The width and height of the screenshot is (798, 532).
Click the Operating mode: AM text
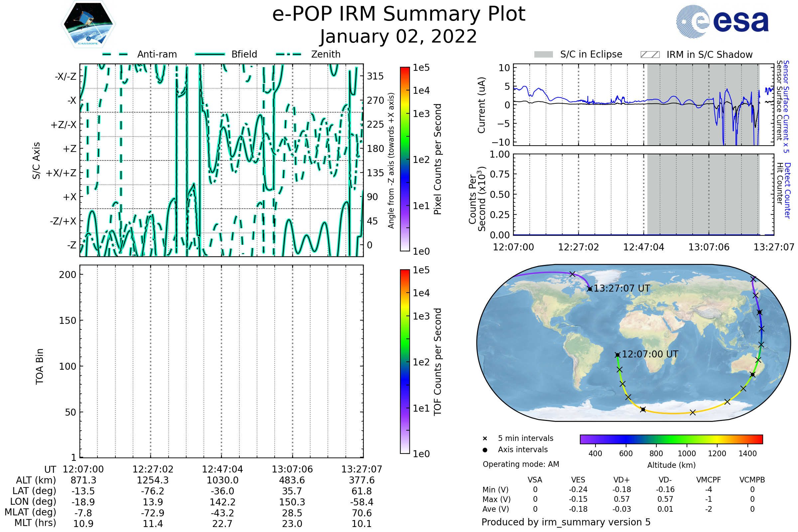[521, 464]
